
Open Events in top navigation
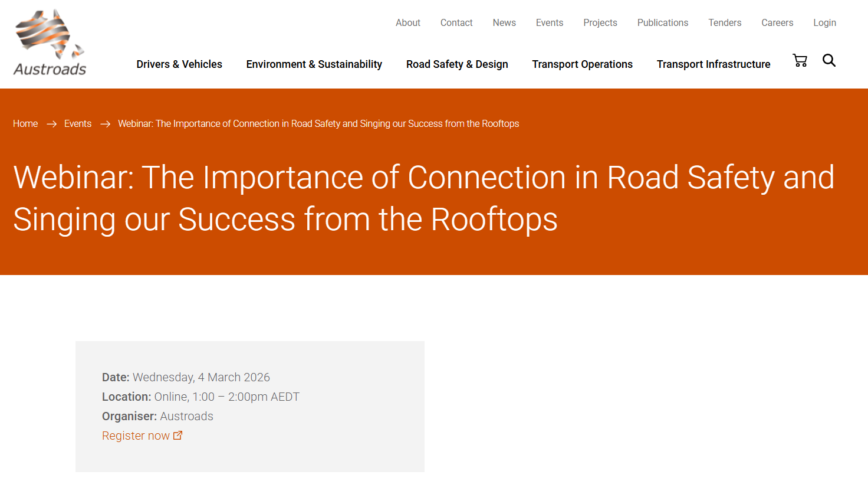tap(549, 23)
